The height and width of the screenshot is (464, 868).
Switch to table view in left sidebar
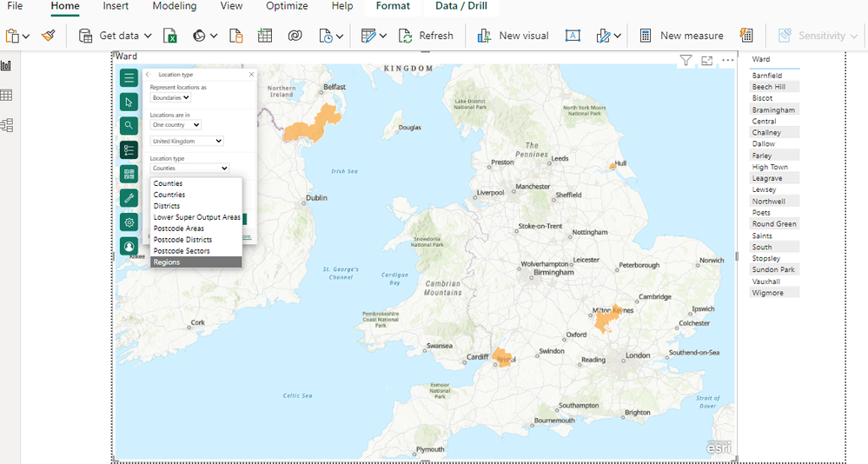click(x=7, y=96)
